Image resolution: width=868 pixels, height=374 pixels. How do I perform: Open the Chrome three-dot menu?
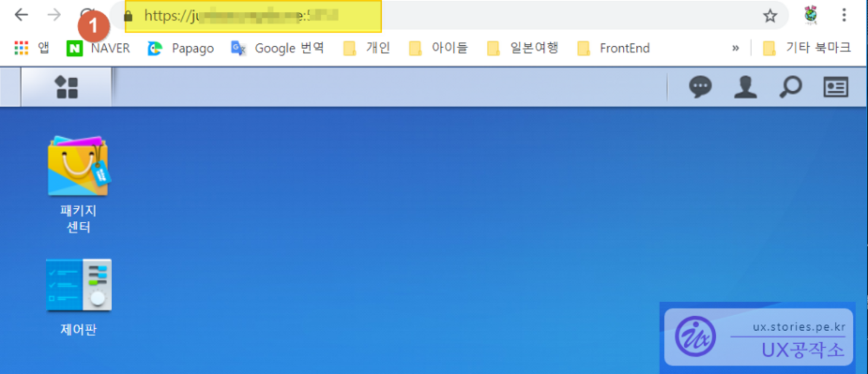pos(844,15)
